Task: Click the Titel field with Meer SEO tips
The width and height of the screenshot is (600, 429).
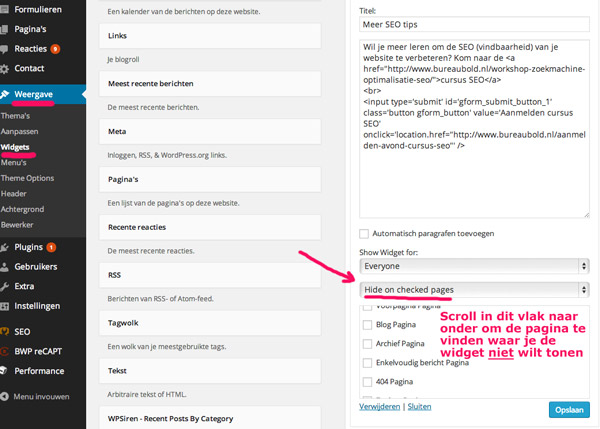Action: coord(474,24)
